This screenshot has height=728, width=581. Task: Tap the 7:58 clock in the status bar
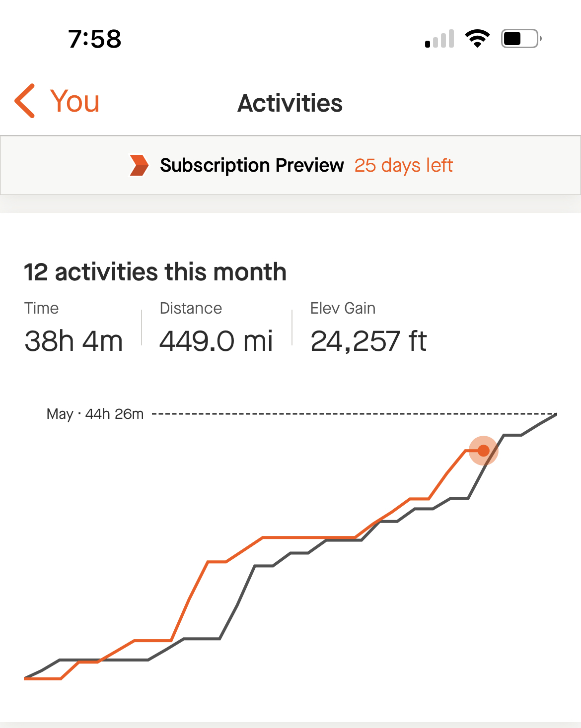coord(95,39)
